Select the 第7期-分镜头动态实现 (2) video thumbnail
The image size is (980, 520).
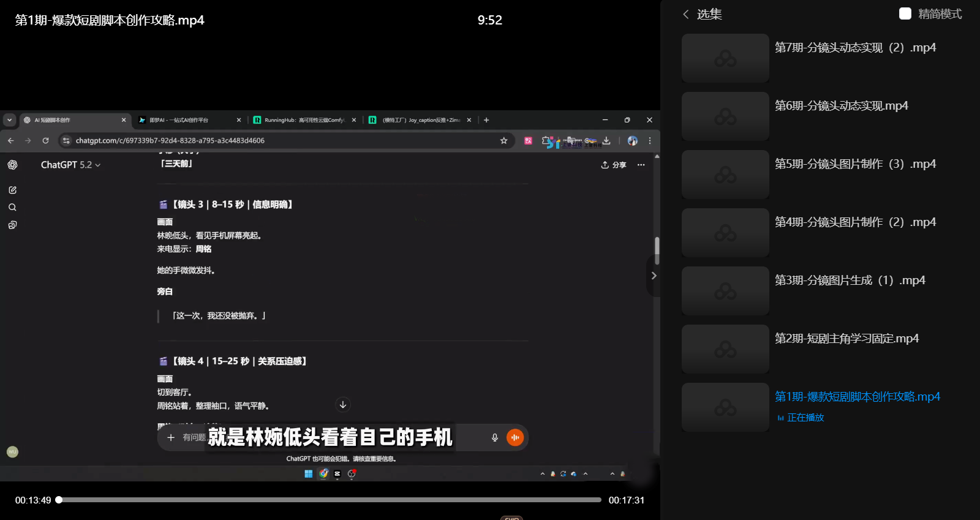coord(725,58)
